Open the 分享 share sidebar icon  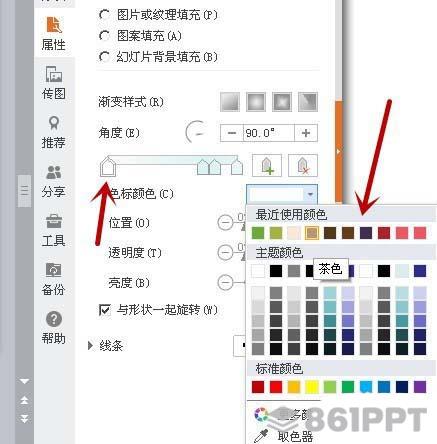point(53,182)
